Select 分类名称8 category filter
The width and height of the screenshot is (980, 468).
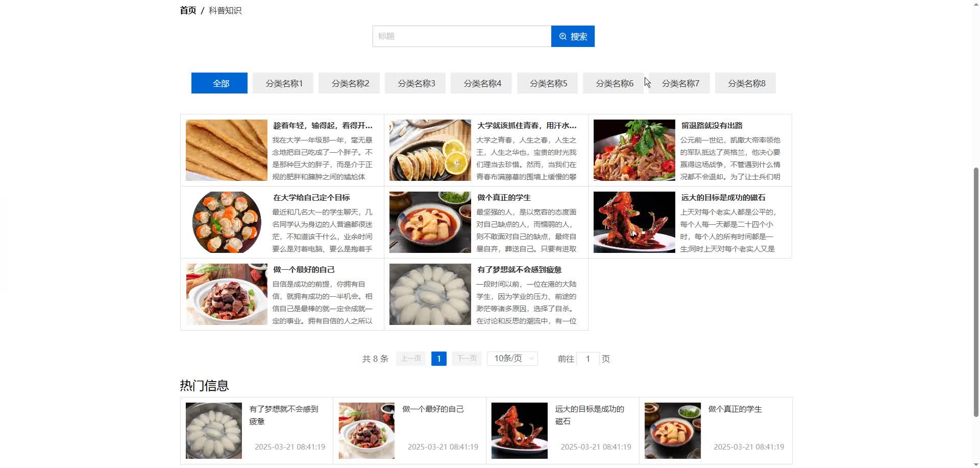click(x=745, y=83)
